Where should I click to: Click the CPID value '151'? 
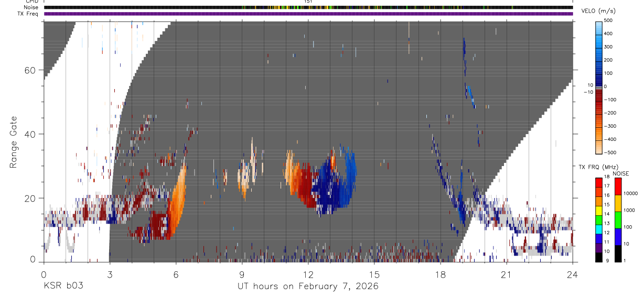(x=308, y=2)
